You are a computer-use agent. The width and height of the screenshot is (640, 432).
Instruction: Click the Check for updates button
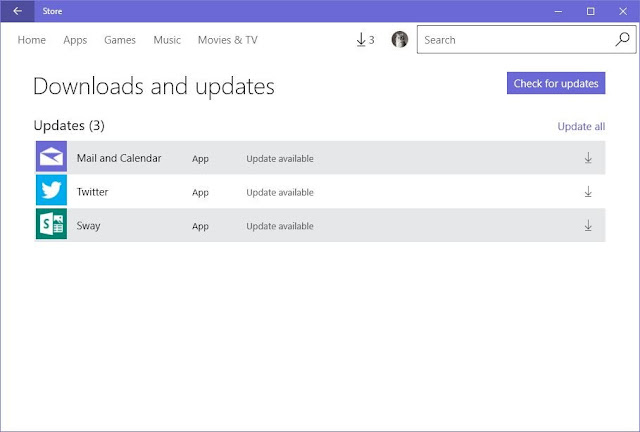click(556, 83)
